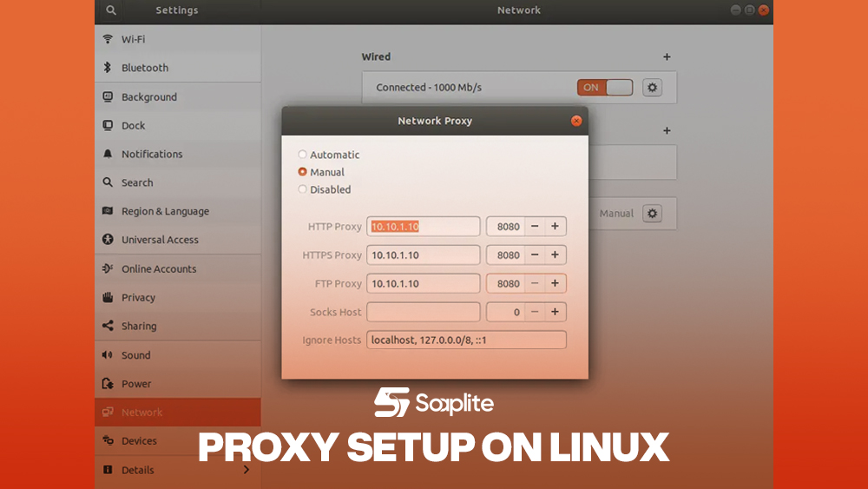Click the Sharing icon
Viewport: 868px width, 489px height.
coord(108,326)
